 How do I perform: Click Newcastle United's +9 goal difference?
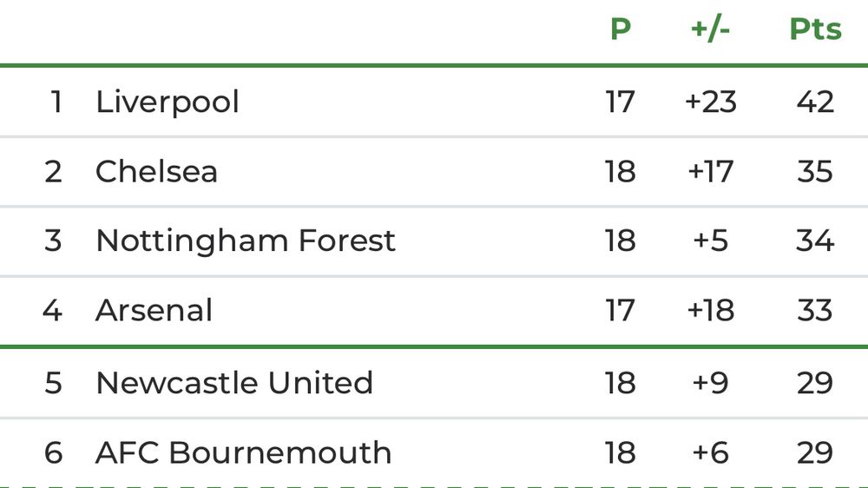710,383
